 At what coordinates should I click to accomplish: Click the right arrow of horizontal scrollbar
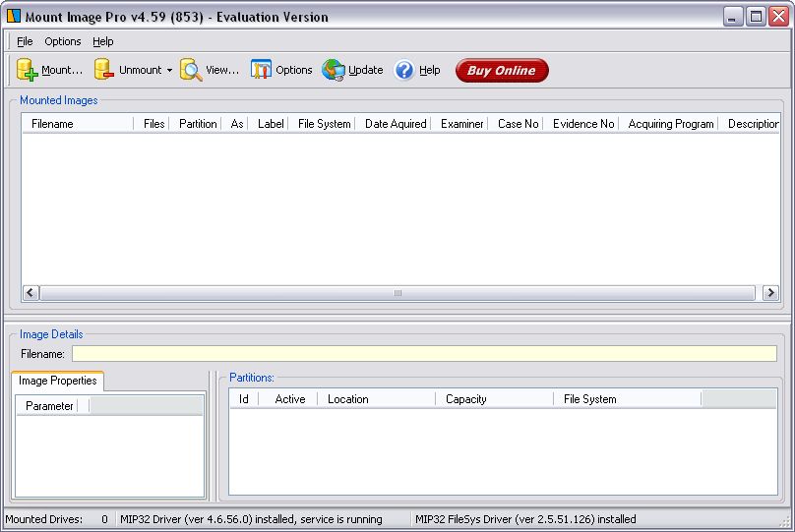(x=770, y=293)
